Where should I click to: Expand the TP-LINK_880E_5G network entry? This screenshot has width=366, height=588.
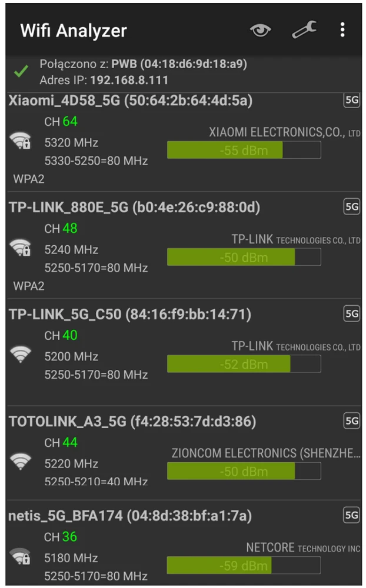coord(134,208)
